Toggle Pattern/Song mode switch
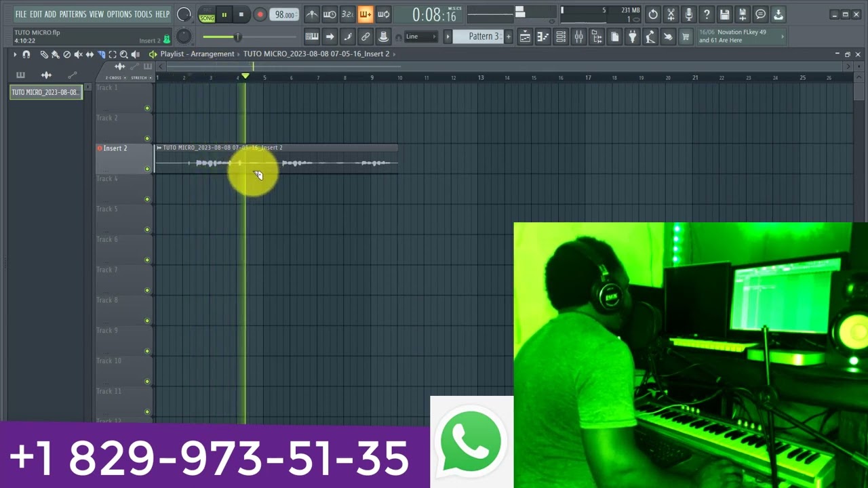 coord(207,15)
